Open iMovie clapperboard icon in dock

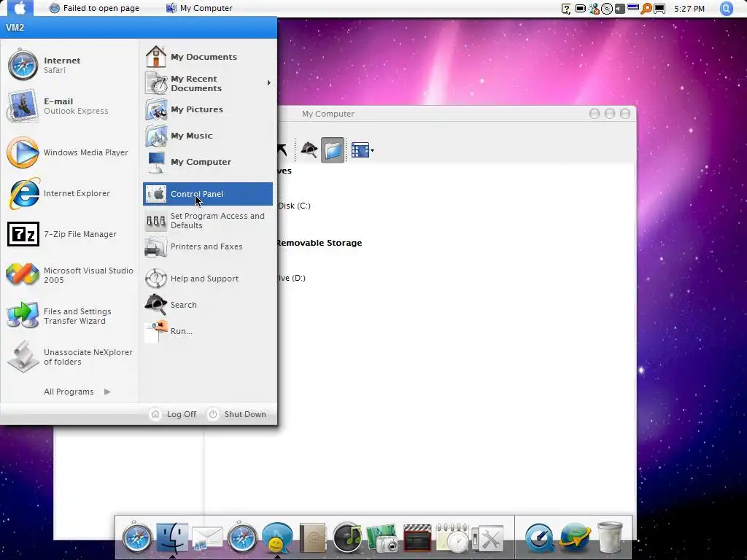click(417, 539)
